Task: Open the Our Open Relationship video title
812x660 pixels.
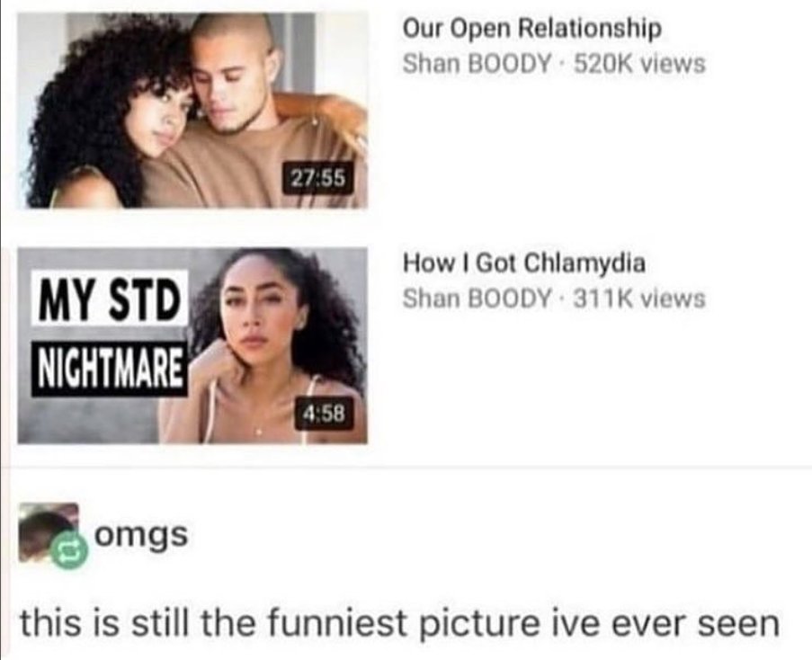Action: pyautogui.click(x=531, y=30)
